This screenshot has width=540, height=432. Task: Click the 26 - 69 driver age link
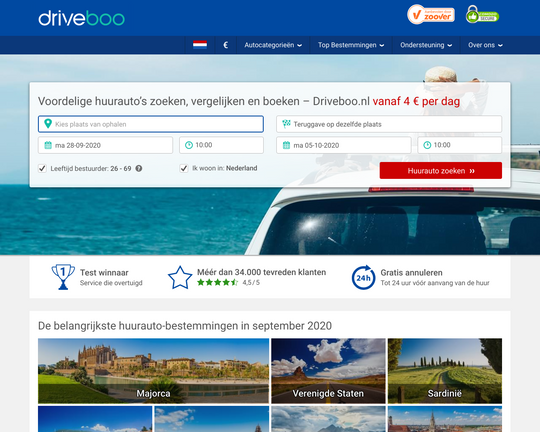point(121,168)
